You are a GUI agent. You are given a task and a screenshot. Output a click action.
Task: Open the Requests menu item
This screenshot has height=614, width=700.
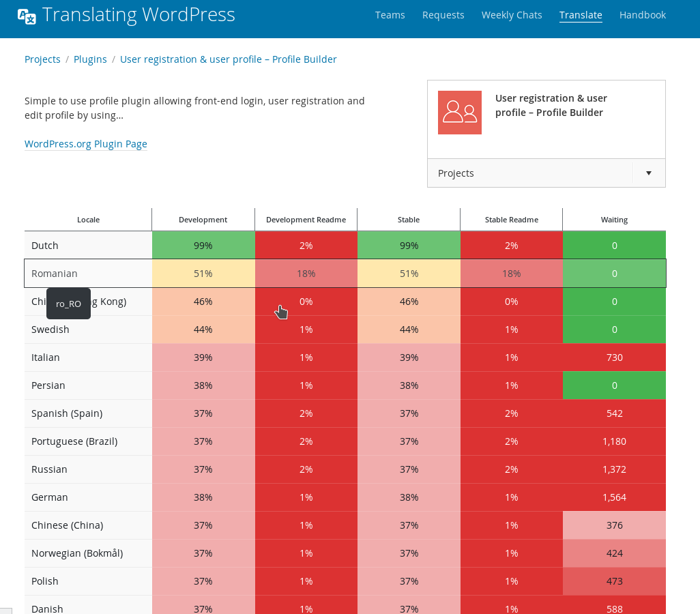pos(443,15)
